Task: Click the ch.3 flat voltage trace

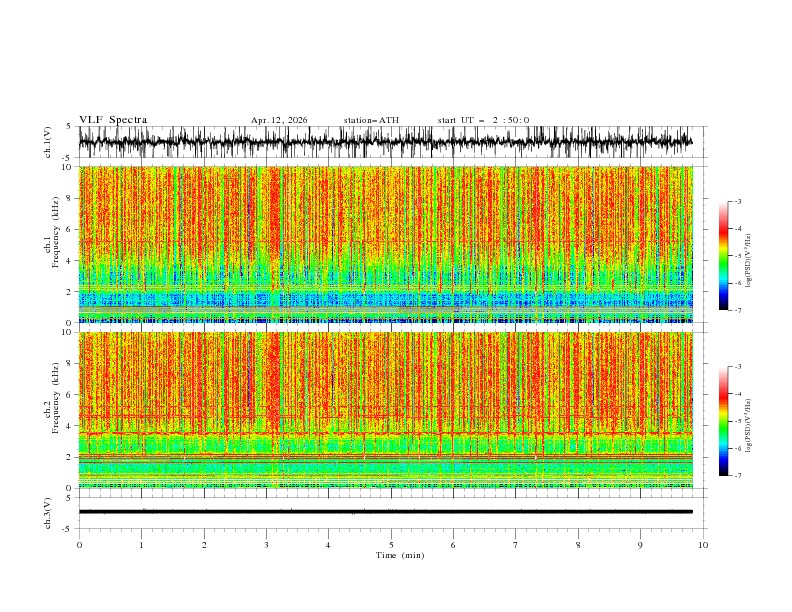Action: tap(385, 512)
